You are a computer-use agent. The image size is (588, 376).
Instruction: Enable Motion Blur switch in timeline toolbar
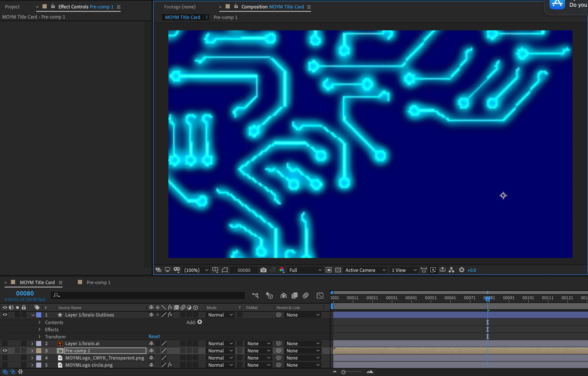[306, 295]
